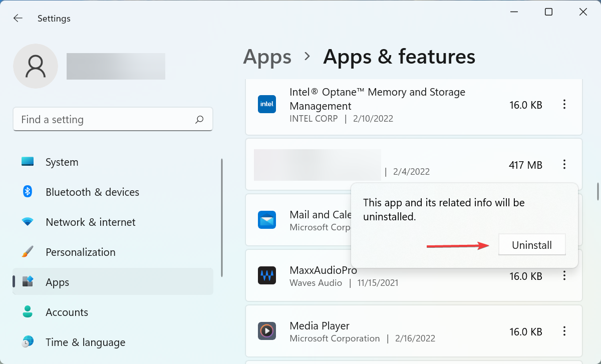
Task: Go back using the back arrow
Action: coord(18,18)
